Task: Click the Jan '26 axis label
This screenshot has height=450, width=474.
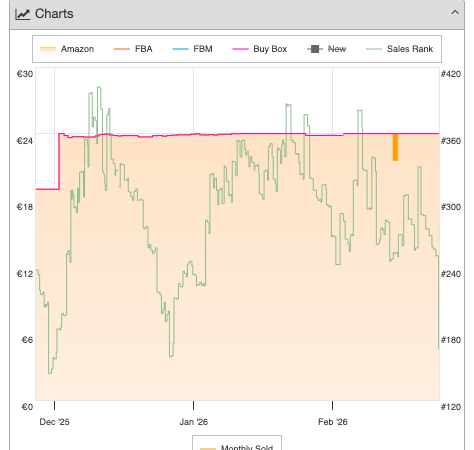Action: pos(193,422)
